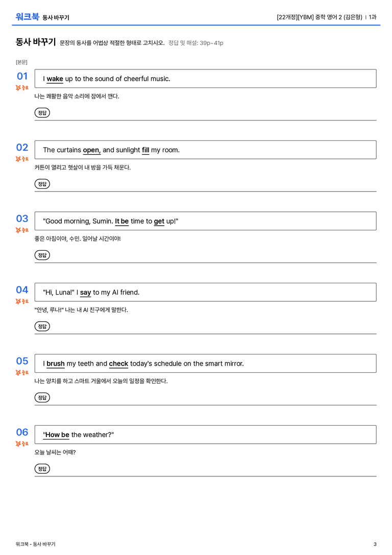
Task: Click the underlined verb 'brush' in question 05
Action: point(56,364)
